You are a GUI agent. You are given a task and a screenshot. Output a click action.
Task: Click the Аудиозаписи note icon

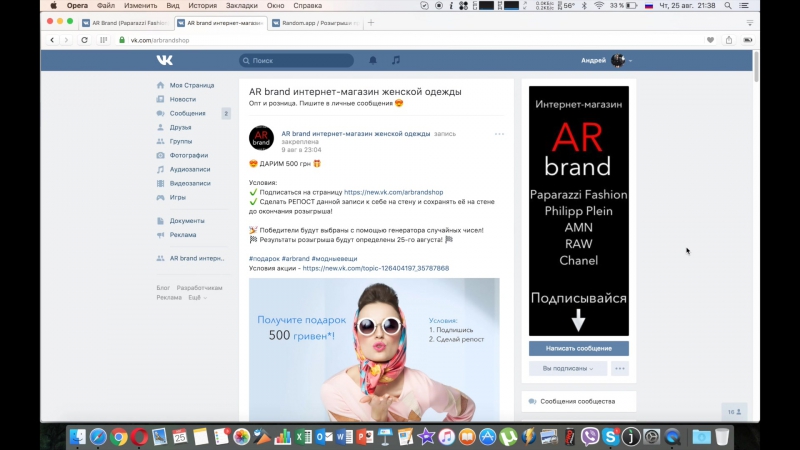(x=160, y=169)
